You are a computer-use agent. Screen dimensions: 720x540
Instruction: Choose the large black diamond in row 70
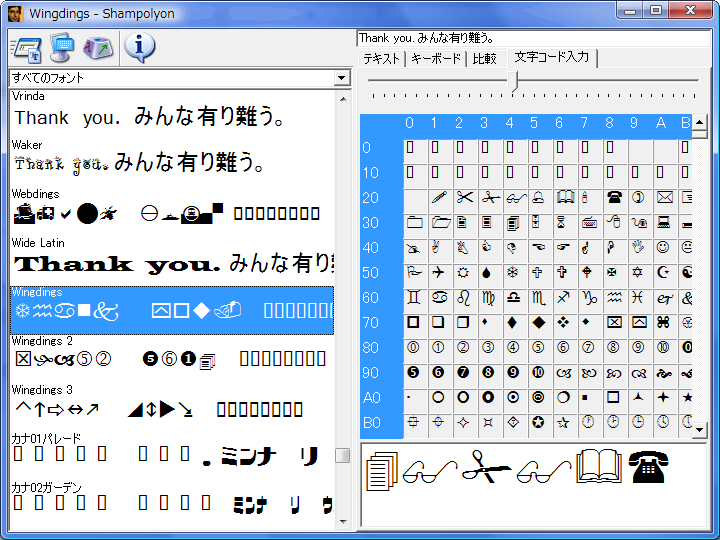(539, 322)
